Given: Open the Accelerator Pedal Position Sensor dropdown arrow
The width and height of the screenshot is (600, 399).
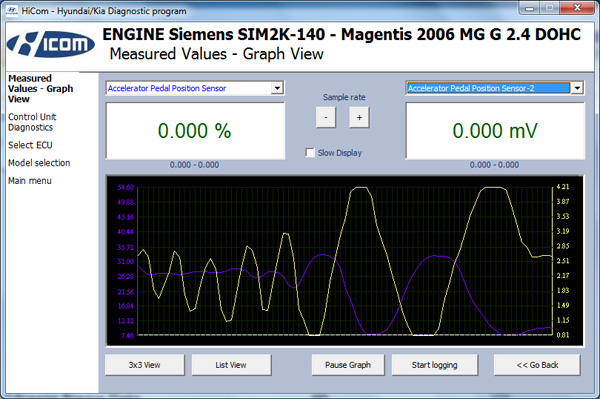Looking at the screenshot, I should click(277, 88).
